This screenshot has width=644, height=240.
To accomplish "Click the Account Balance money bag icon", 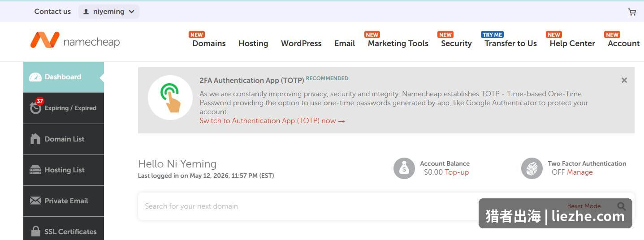I will click(x=404, y=168).
